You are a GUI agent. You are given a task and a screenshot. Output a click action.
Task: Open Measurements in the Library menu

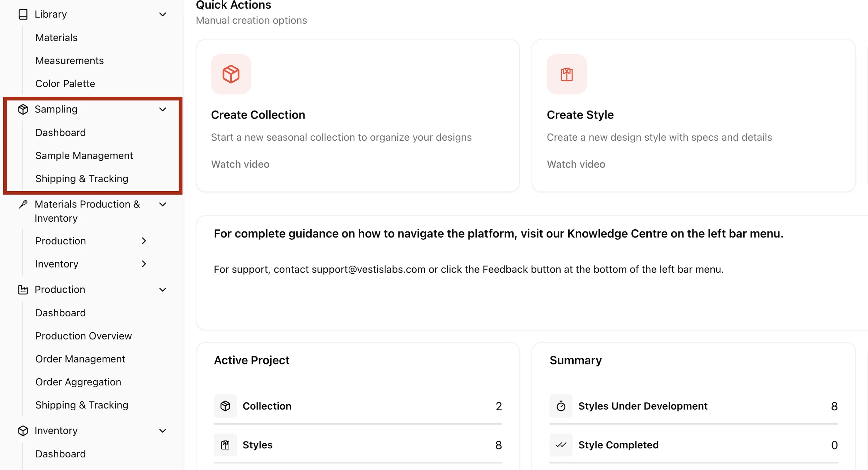[69, 61]
